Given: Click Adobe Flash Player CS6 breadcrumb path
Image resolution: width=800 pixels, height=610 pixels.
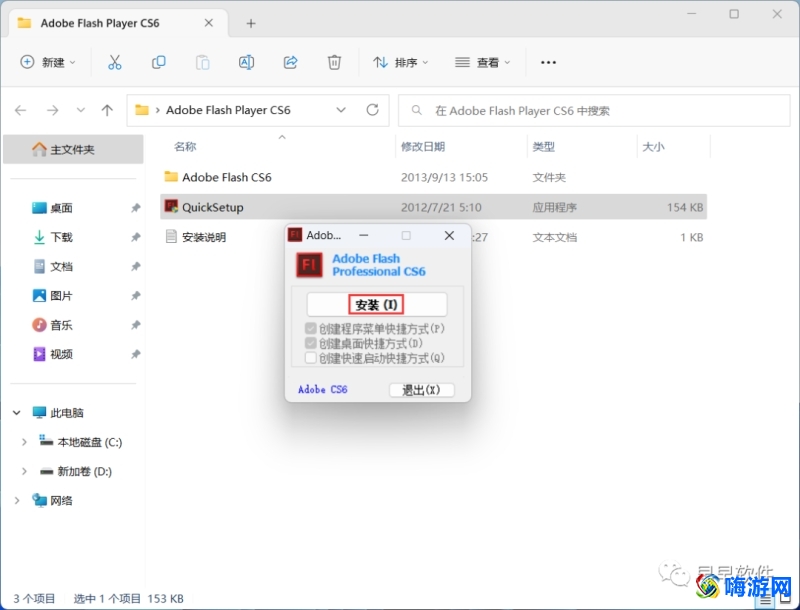Looking at the screenshot, I should coord(228,110).
